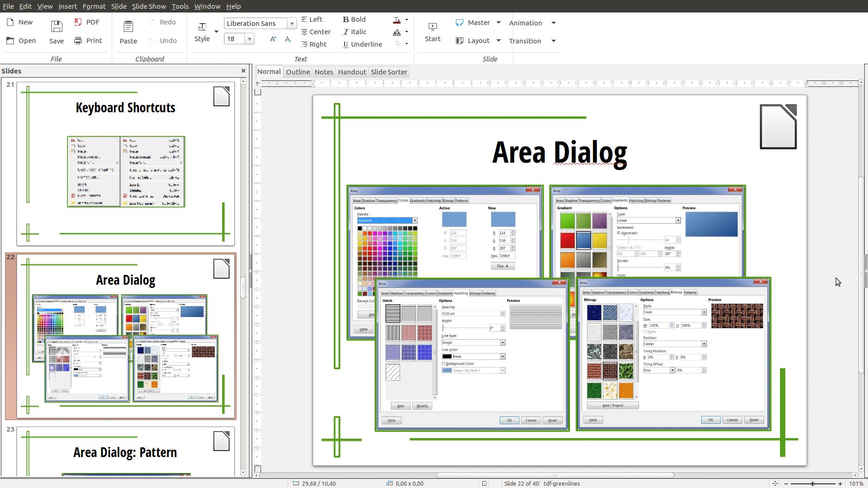Open the Format menu

[x=94, y=6]
